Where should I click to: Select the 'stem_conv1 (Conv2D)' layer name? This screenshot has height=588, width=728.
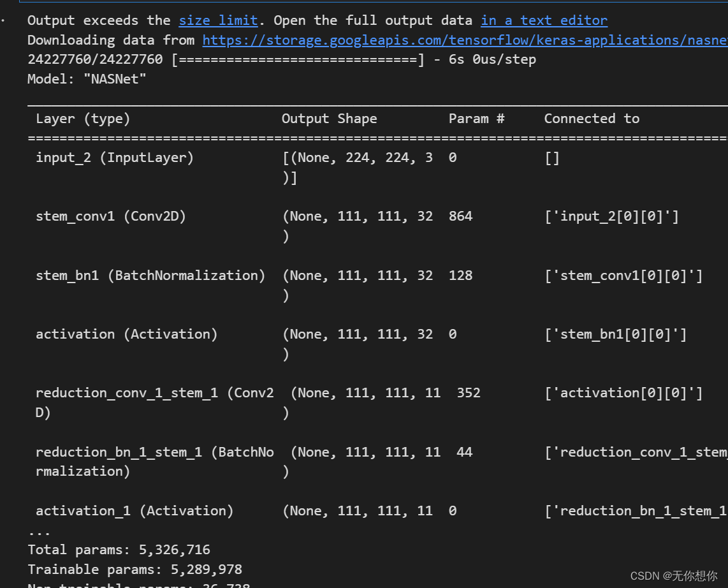point(111,216)
